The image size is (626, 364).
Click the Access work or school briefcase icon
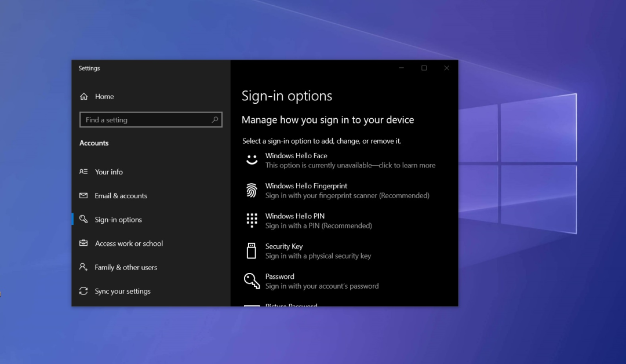pos(84,243)
